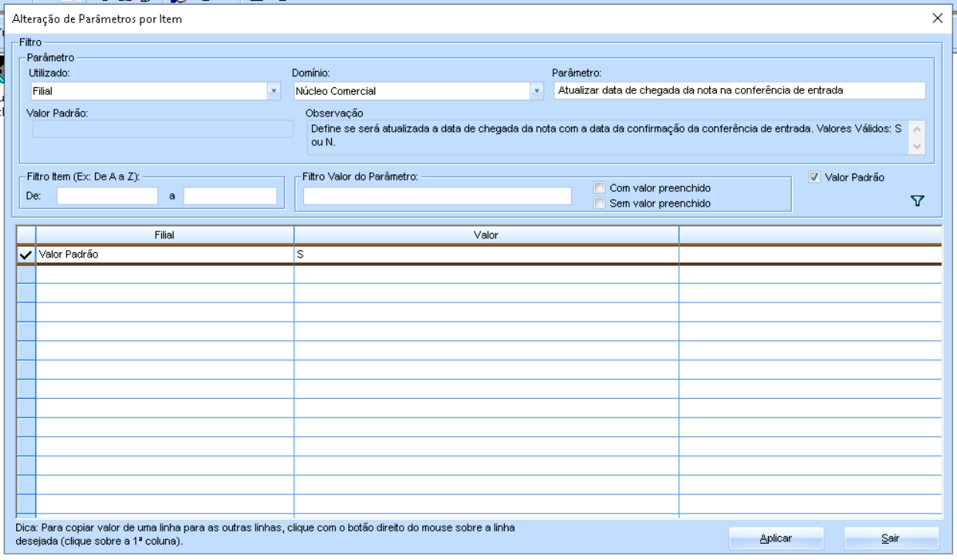Sort by the Valor column header

click(486, 234)
